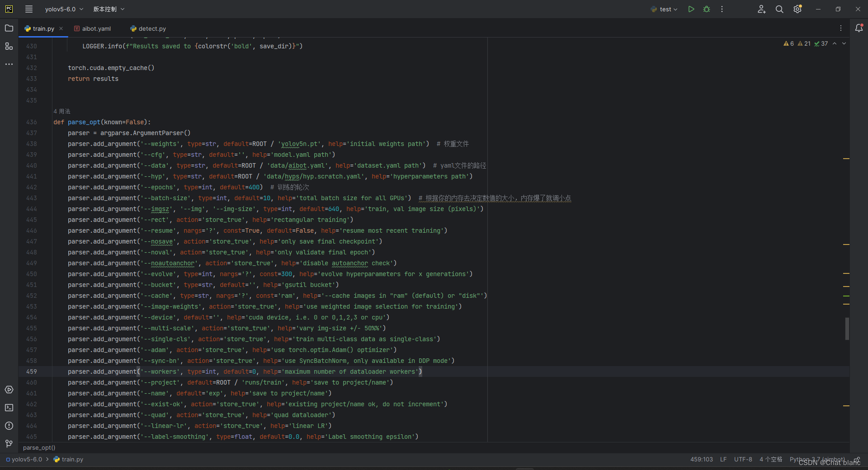Image resolution: width=868 pixels, height=470 pixels.
Task: Open more run actions menu
Action: pos(722,9)
